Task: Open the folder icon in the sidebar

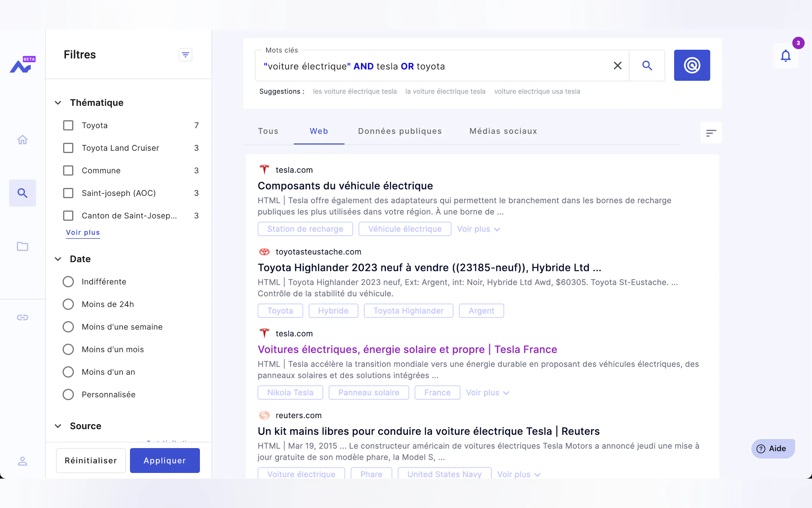Action: [22, 246]
